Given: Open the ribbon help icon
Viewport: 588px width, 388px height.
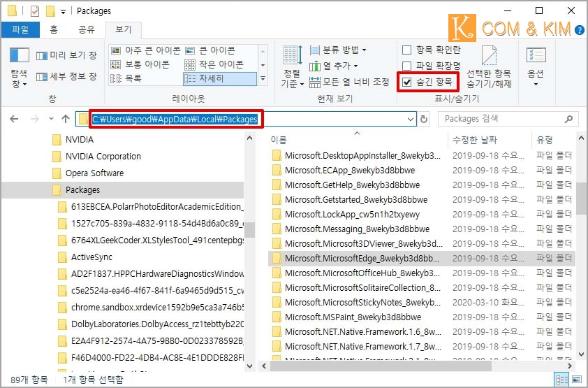Looking at the screenshot, I should (x=580, y=29).
